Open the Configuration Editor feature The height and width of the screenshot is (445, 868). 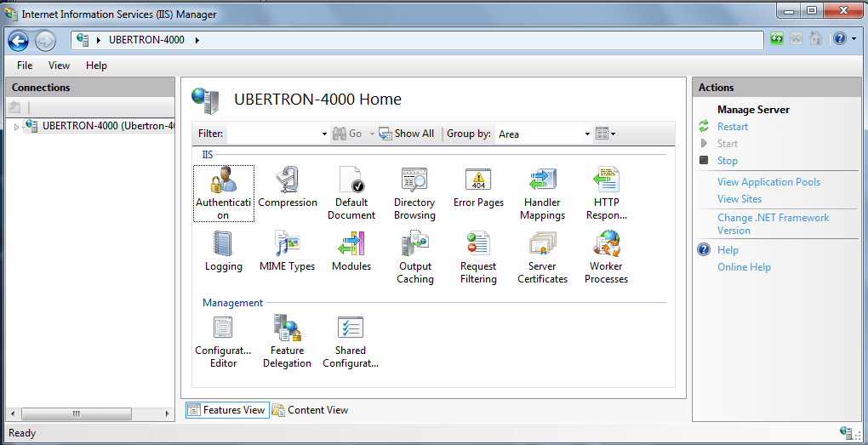click(223, 341)
